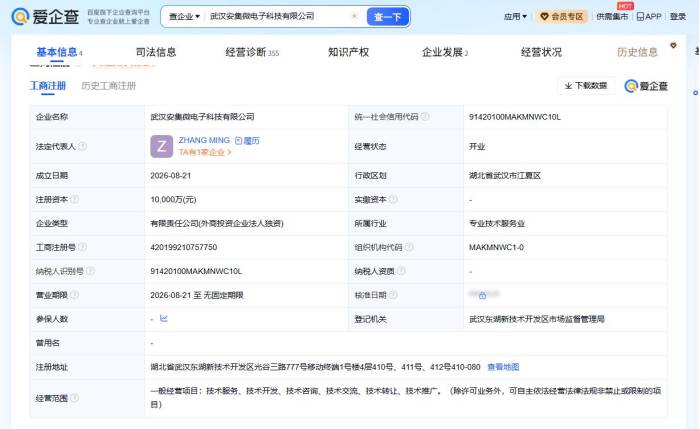Open the 参保人数 trend chart icon
Image resolution: width=700 pixels, height=429 pixels.
(164, 318)
